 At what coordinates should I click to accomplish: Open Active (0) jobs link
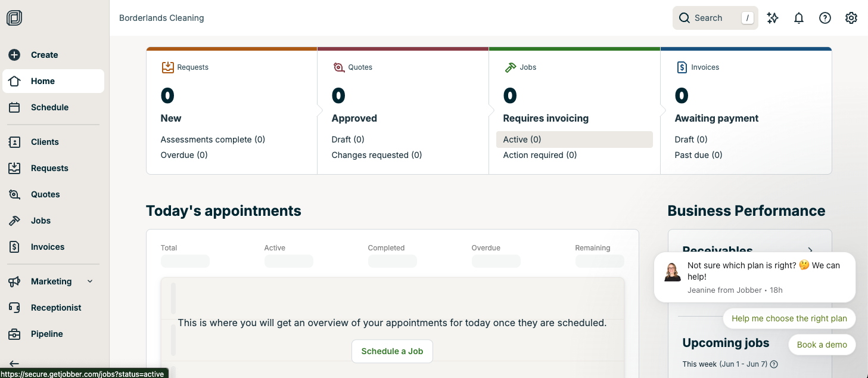pos(574,140)
